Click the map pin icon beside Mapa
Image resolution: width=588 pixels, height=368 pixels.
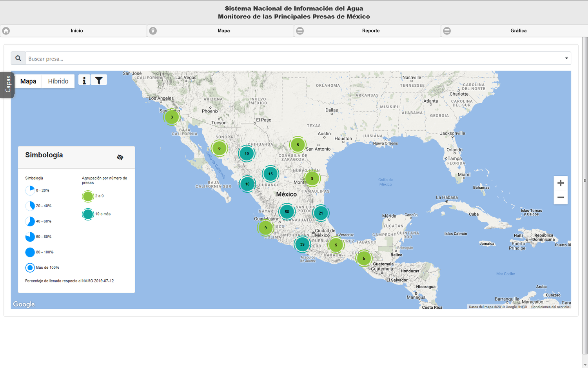click(x=153, y=31)
